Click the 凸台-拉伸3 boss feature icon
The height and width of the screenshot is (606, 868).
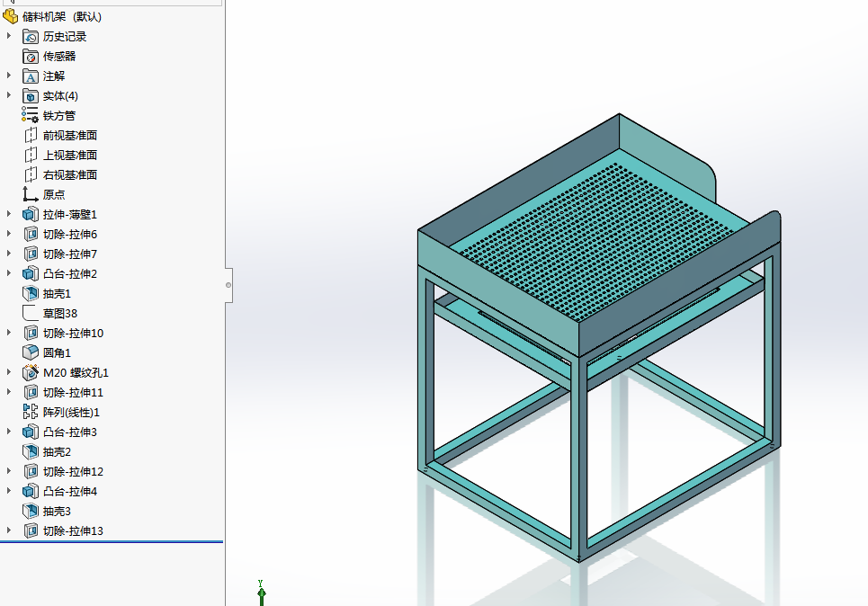tap(31, 432)
